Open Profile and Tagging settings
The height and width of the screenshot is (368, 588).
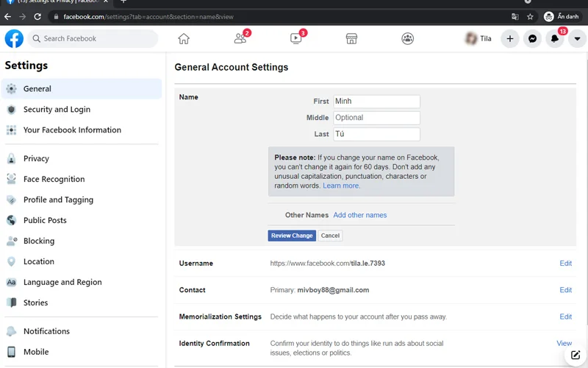pos(82,199)
